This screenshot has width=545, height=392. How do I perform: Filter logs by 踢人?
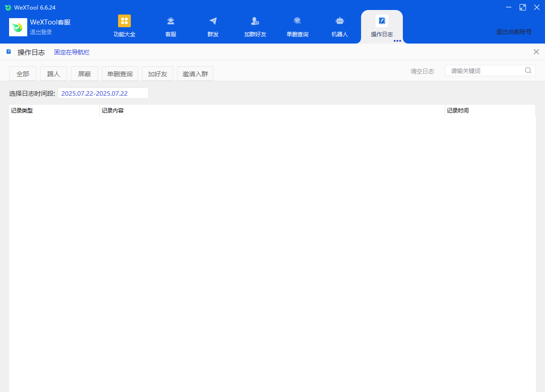(54, 74)
